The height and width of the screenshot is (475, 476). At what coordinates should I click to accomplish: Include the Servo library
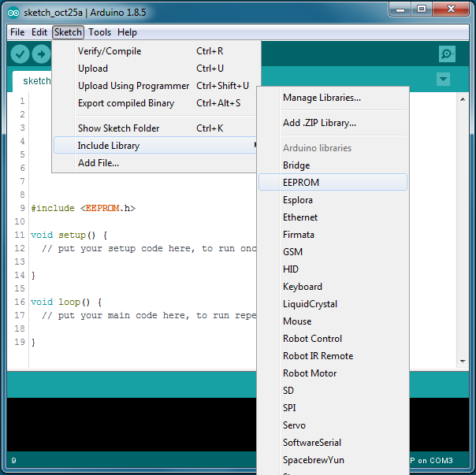tap(333, 425)
